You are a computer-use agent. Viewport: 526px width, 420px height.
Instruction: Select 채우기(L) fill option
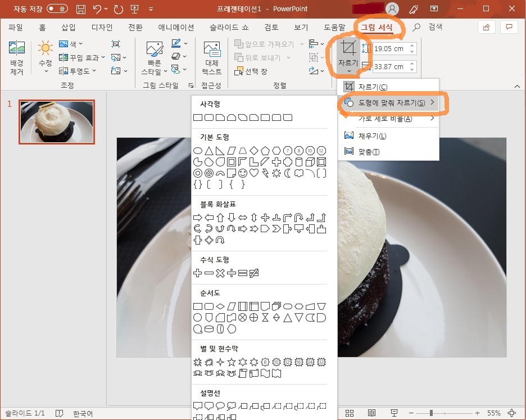tap(389, 136)
